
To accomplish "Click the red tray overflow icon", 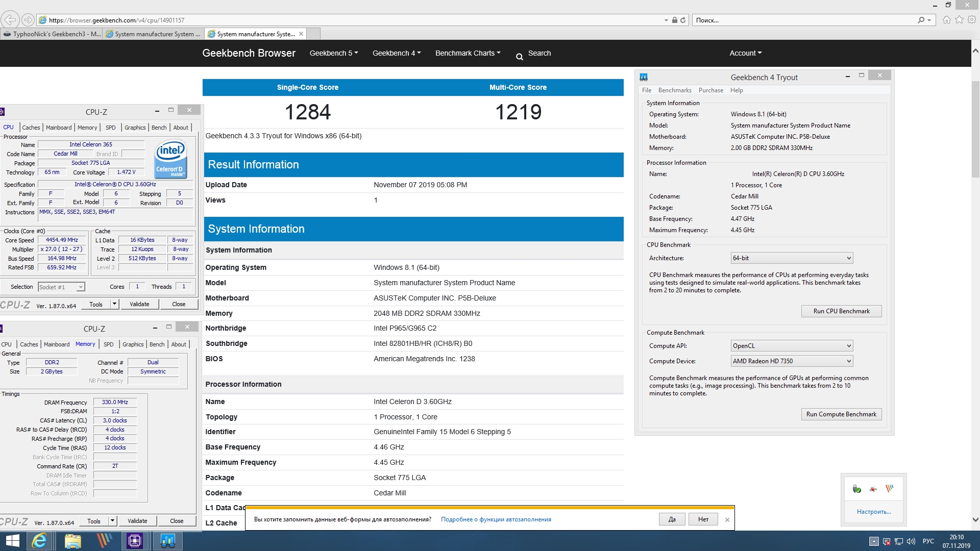I will (873, 489).
